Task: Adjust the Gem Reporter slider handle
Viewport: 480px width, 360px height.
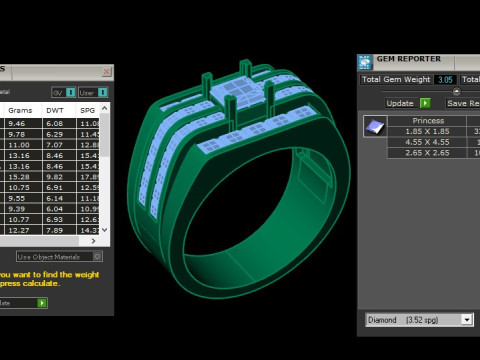Action: point(456,91)
